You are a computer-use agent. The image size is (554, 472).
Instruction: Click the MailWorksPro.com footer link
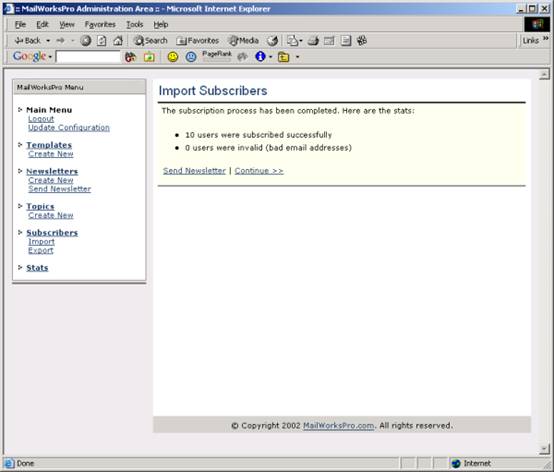click(338, 426)
